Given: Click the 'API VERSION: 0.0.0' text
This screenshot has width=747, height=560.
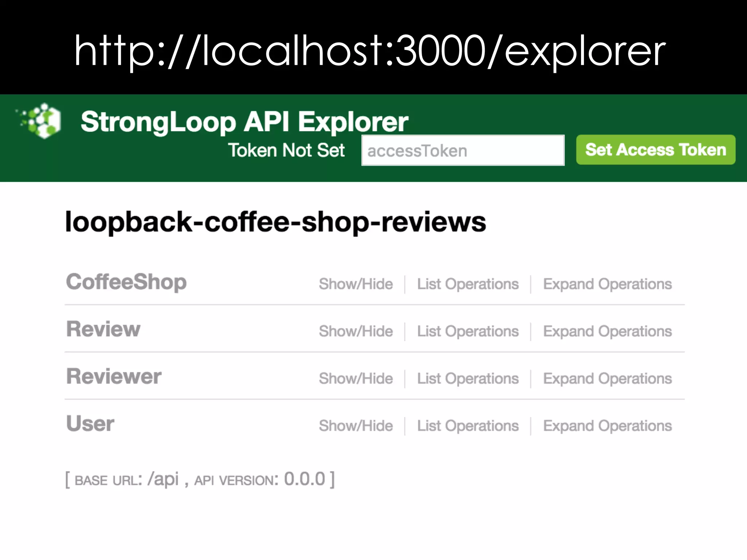Looking at the screenshot, I should pos(259,479).
